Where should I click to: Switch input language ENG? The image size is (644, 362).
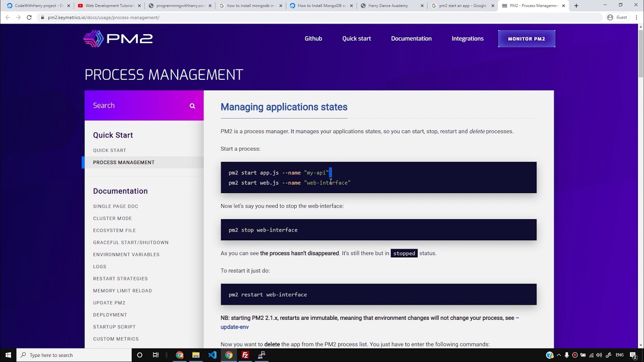620,355
